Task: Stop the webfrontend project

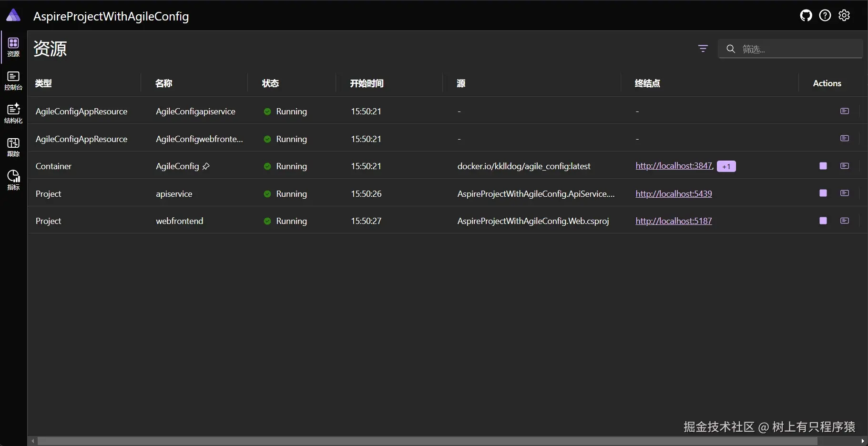Action: [x=823, y=221]
